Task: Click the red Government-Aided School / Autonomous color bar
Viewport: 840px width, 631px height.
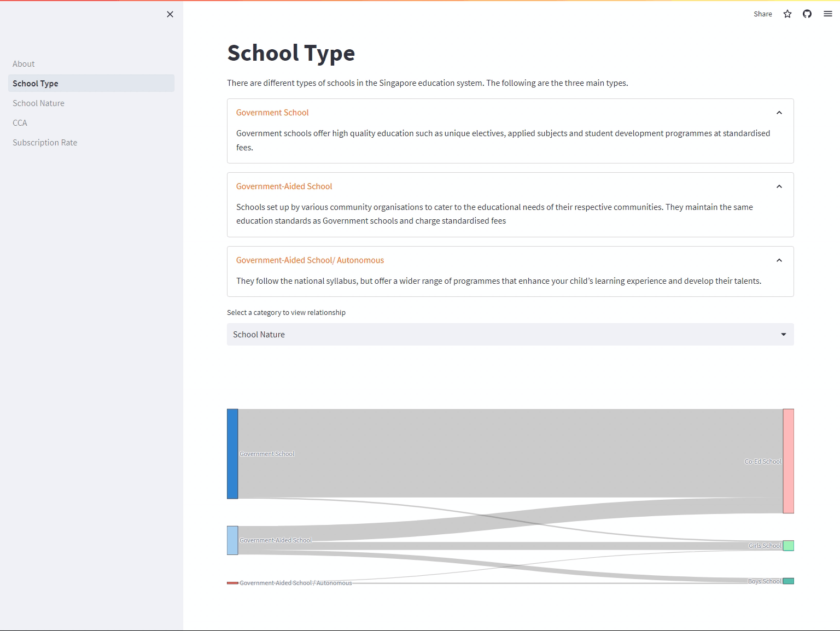Action: (x=232, y=583)
